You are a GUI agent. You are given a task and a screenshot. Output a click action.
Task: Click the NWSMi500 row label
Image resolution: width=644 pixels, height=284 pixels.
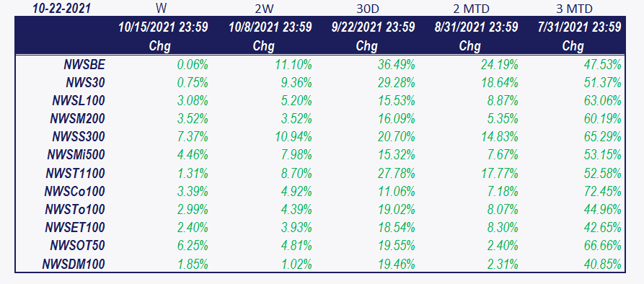point(76,155)
